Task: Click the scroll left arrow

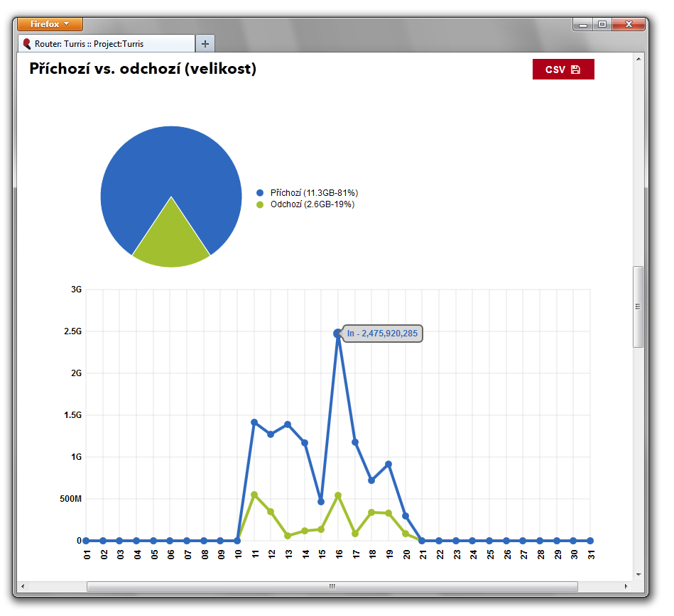Action: 21,586
